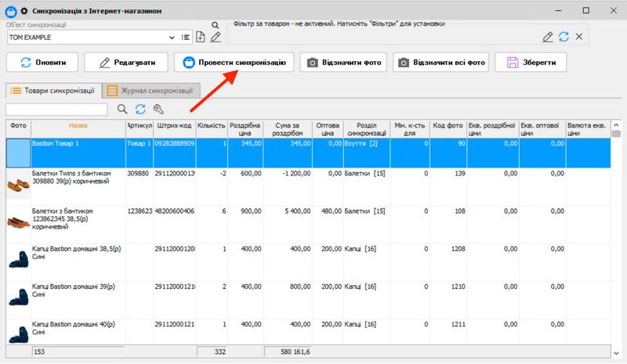This screenshot has height=364, width=627.
Task: Expand the TOM EXAMPLE object dropdown
Action: point(172,37)
